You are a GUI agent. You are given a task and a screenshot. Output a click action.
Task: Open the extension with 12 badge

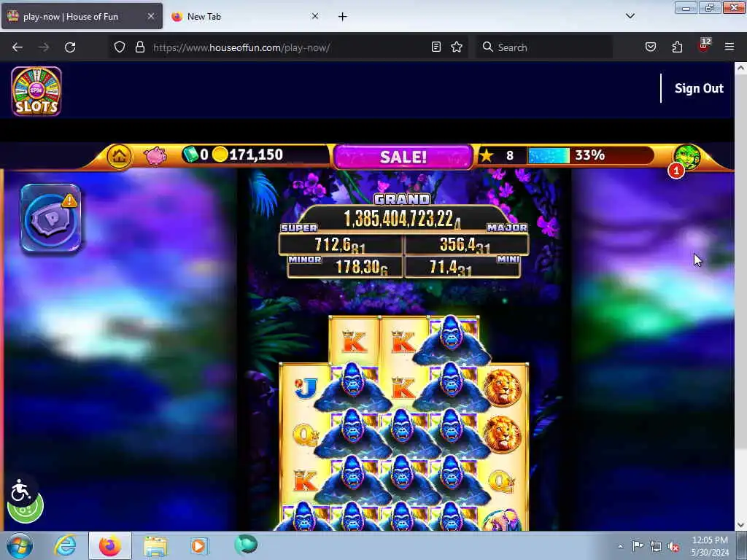(x=704, y=46)
